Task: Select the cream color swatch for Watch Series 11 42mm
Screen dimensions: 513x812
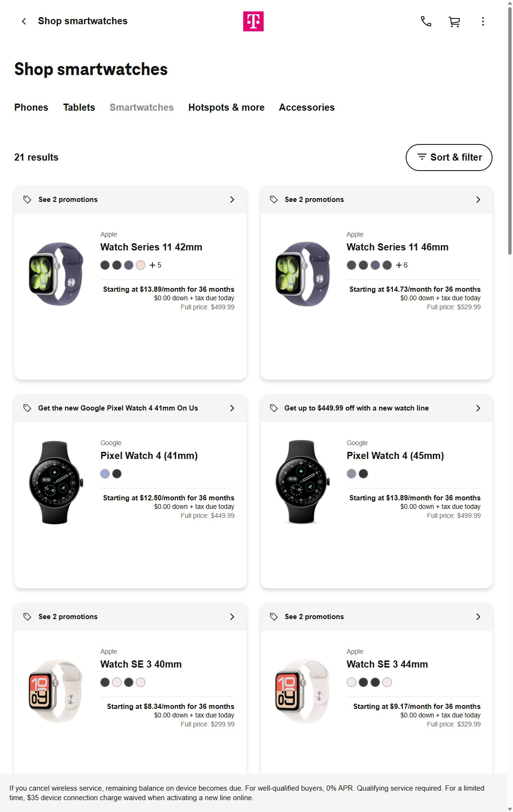Action: pos(141,265)
